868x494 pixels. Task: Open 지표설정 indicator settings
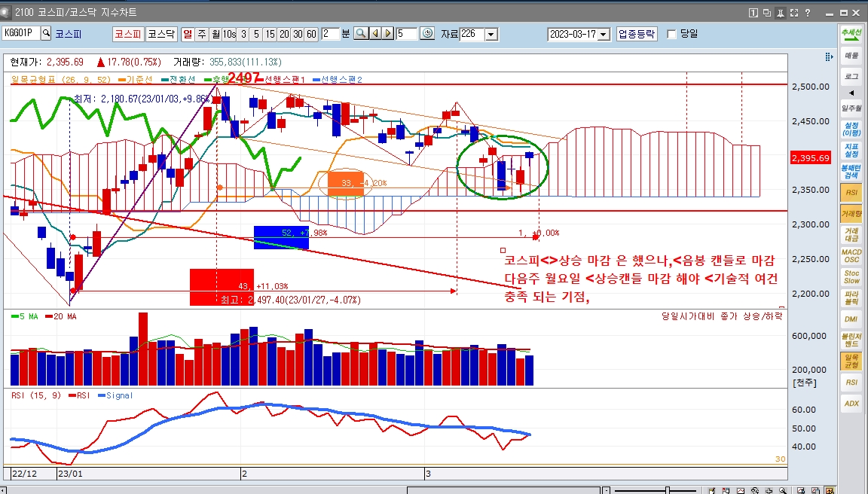coord(851,150)
